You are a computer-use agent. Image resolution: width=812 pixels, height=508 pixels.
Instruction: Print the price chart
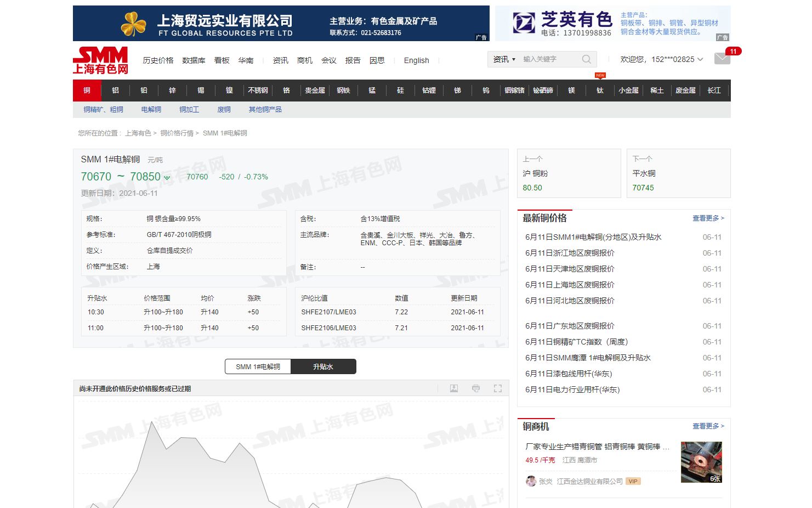coord(476,388)
